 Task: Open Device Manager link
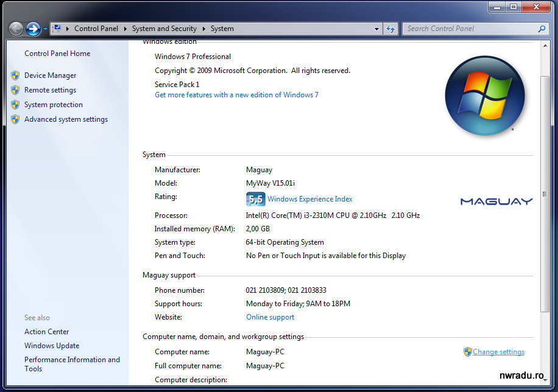(50, 75)
